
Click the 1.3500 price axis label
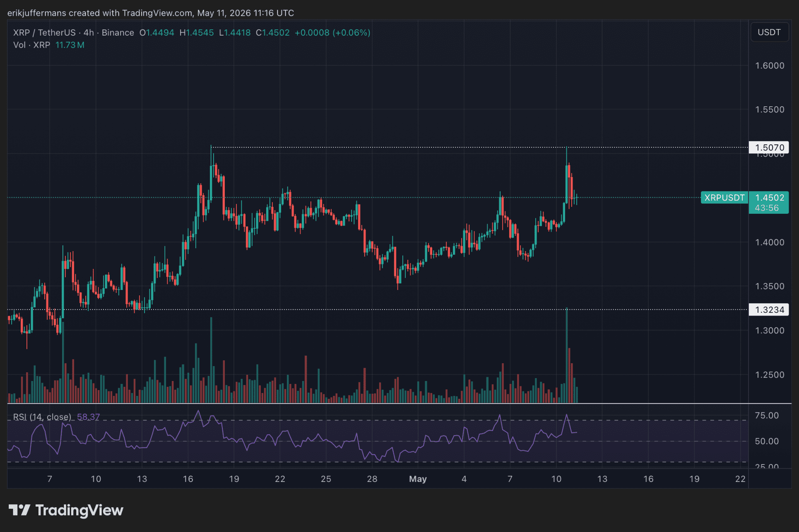click(x=770, y=286)
